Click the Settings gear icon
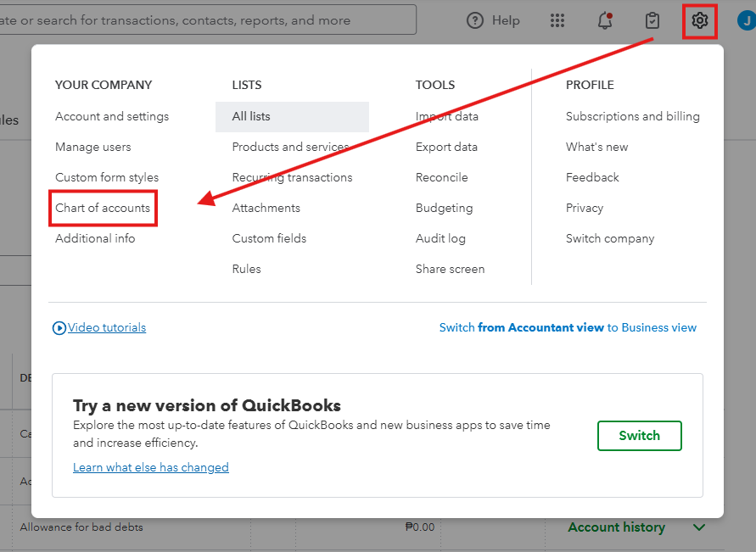756x552 pixels. point(700,20)
